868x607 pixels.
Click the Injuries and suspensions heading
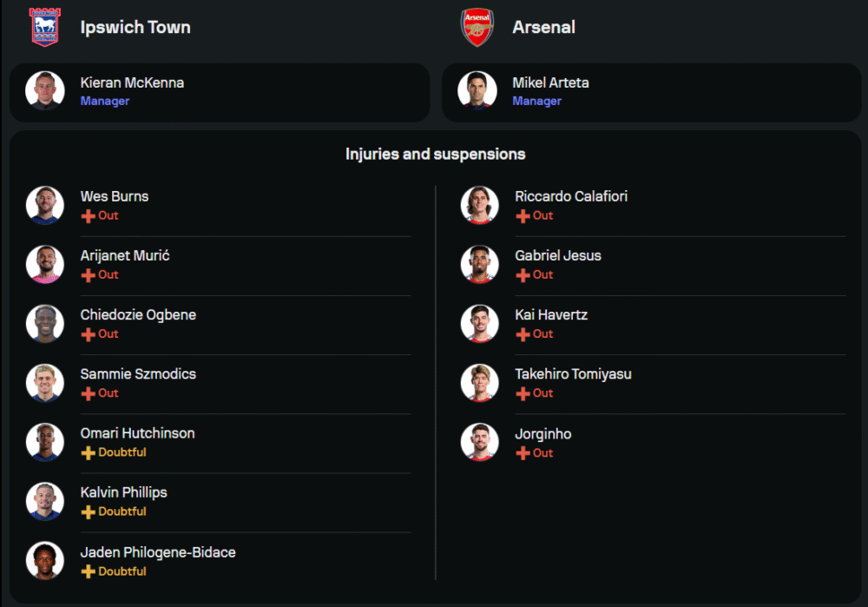[x=435, y=154]
